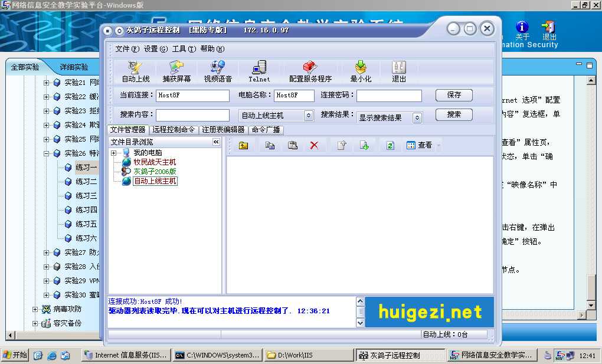602x364 pixels.
Task: Select 灰鸽子2006版 tree node
Action: coord(155,171)
